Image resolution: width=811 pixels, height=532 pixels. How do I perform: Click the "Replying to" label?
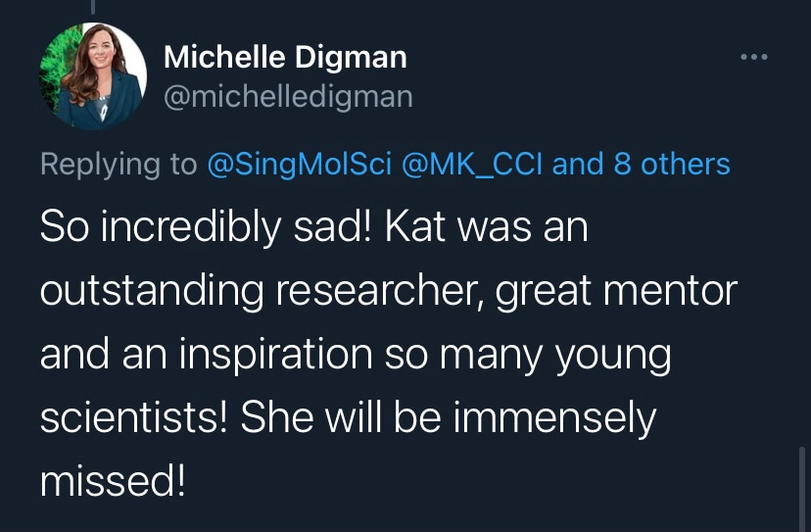pos(119,164)
